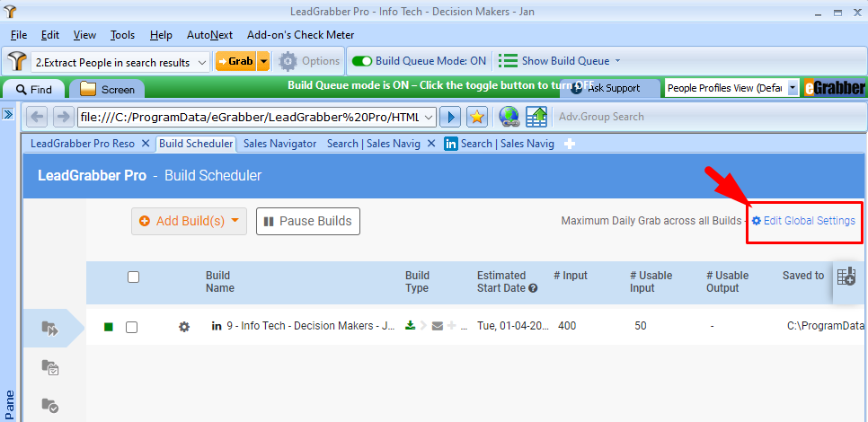Click the green status square in build row
This screenshot has height=422, width=868.
click(109, 327)
